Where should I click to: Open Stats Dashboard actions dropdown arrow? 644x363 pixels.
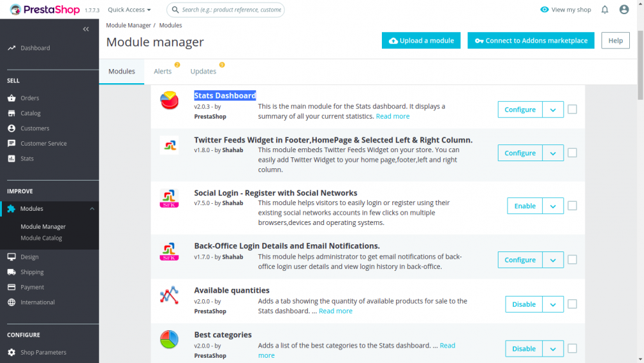553,110
